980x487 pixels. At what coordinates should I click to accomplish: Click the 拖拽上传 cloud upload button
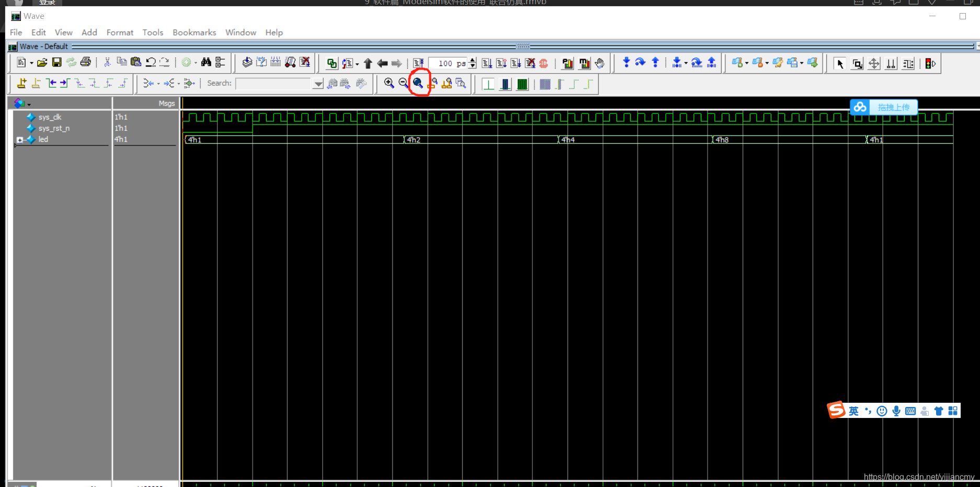pos(884,107)
